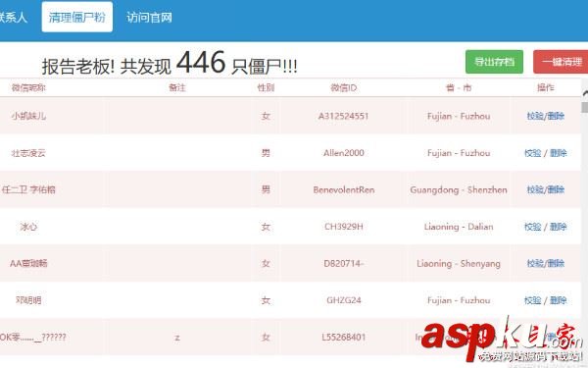Click 删除 in the A312524551 row
The image size is (588, 368).
(x=556, y=116)
